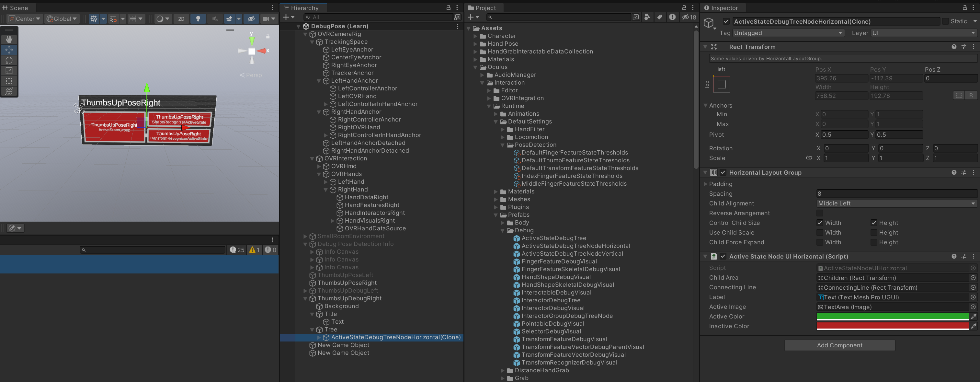Select the Scale tool in Scene

click(9, 70)
